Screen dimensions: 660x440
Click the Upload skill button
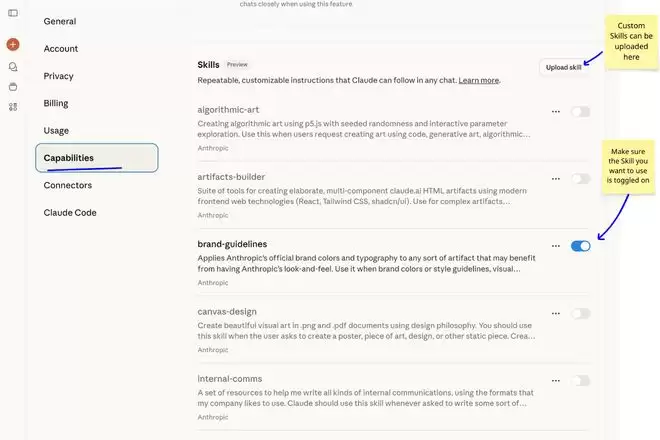(563, 67)
